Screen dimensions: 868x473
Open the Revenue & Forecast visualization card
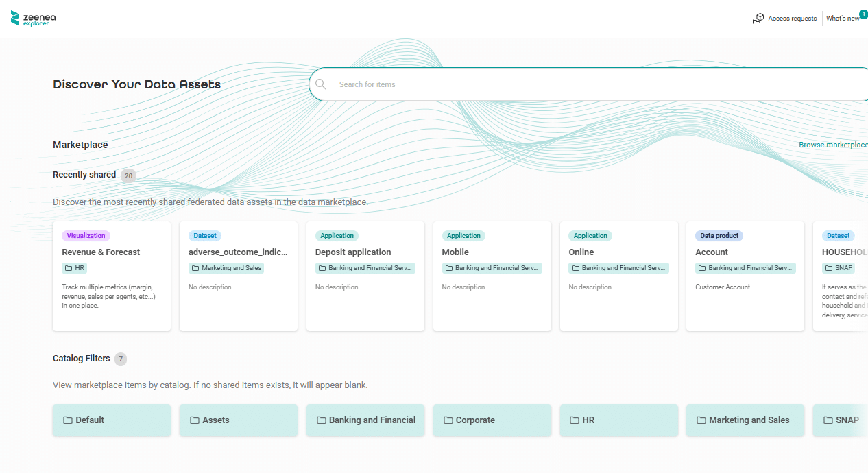112,276
